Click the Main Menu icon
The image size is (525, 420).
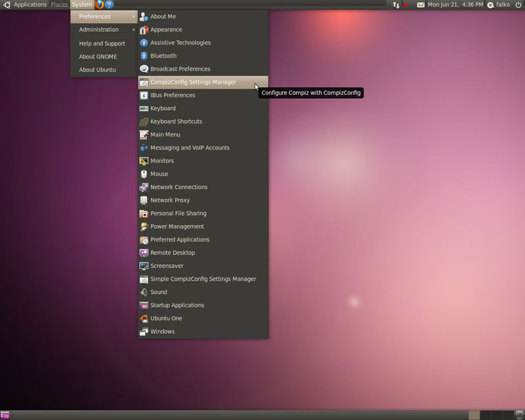click(x=144, y=135)
